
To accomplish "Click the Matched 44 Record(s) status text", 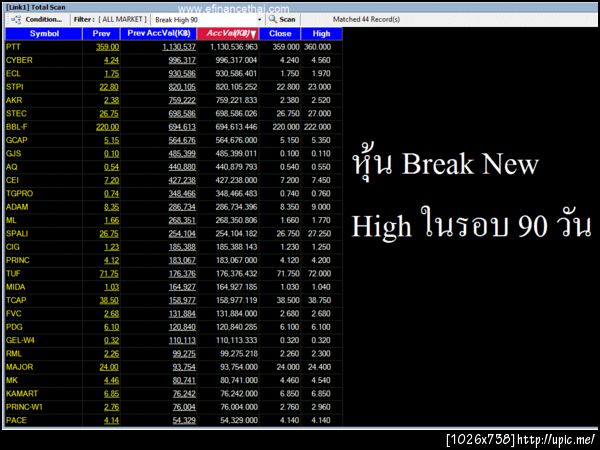I will pos(366,19).
